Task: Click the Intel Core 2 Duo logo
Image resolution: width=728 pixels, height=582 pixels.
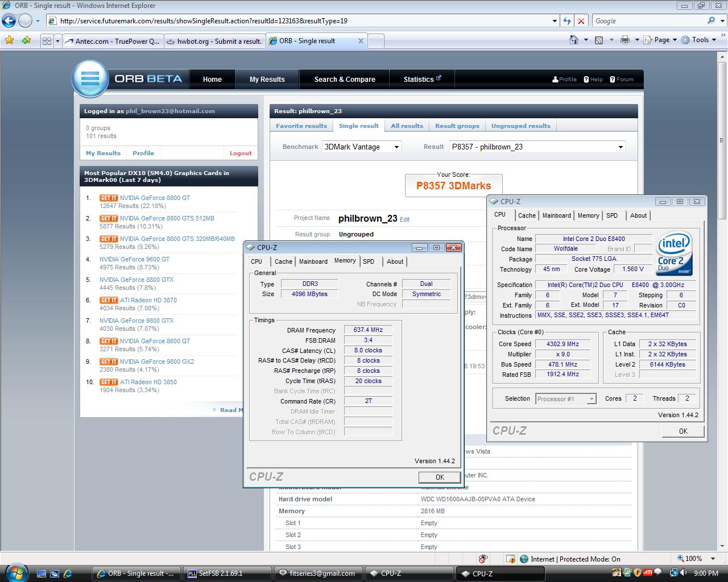Action: click(675, 253)
